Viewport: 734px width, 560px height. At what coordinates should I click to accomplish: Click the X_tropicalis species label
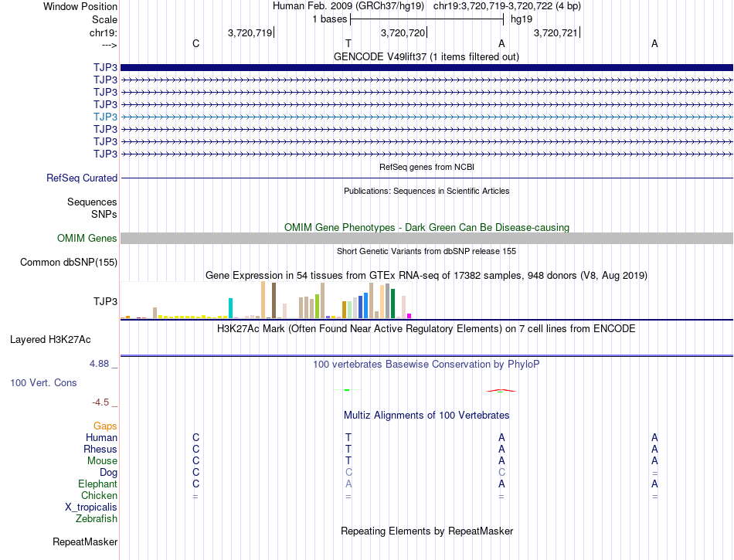[x=91, y=507]
